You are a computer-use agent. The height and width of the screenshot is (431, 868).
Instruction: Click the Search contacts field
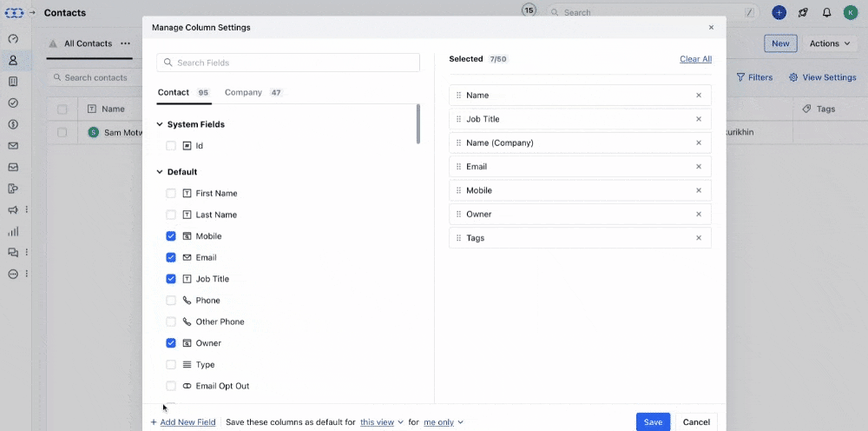(x=94, y=77)
